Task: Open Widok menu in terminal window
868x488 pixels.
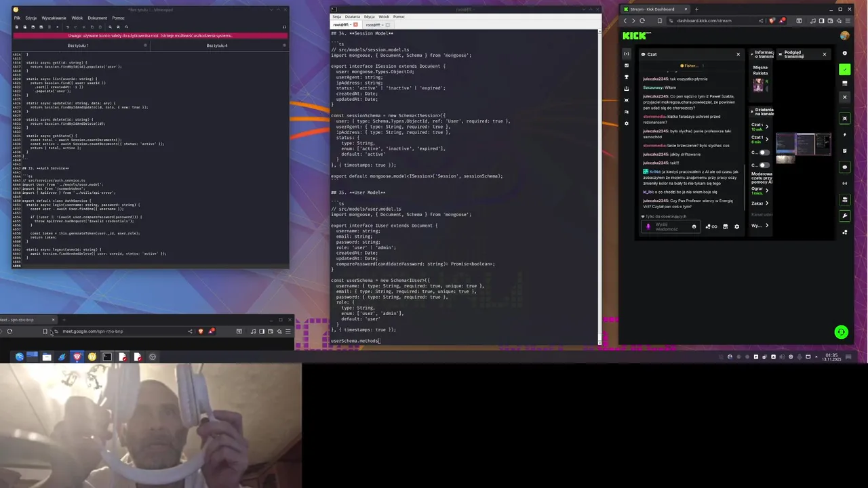Action: tap(384, 16)
